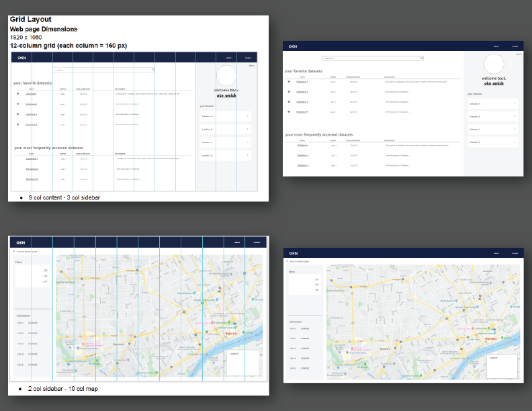This screenshot has height=411, width=532.
Task: Toggle the lowest filter switch on grid-overlay map page
Action: point(45,281)
